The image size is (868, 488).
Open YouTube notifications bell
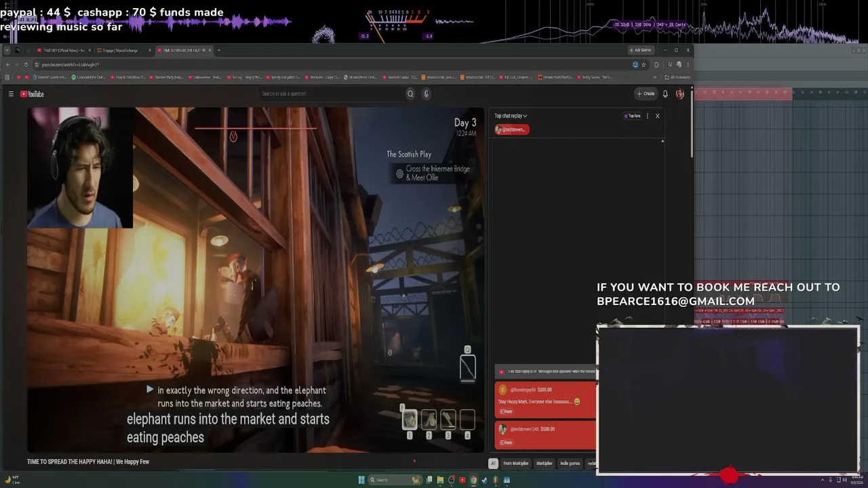[x=665, y=94]
